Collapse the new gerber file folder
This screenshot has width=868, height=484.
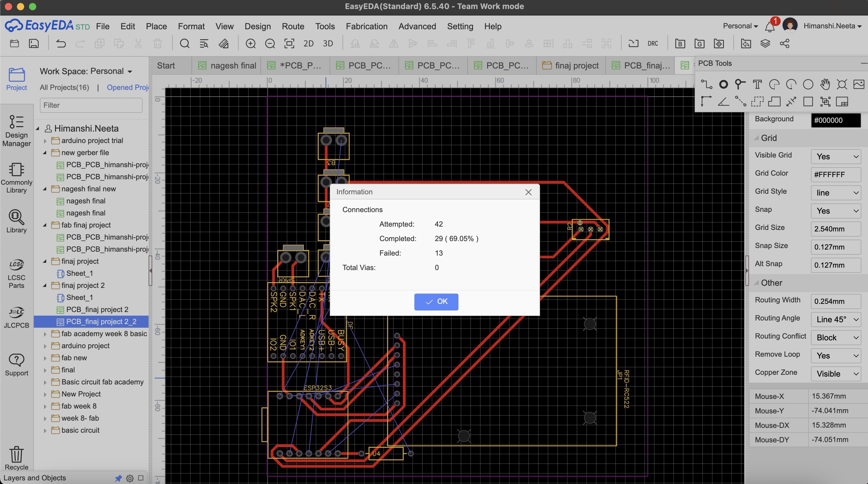click(x=45, y=153)
